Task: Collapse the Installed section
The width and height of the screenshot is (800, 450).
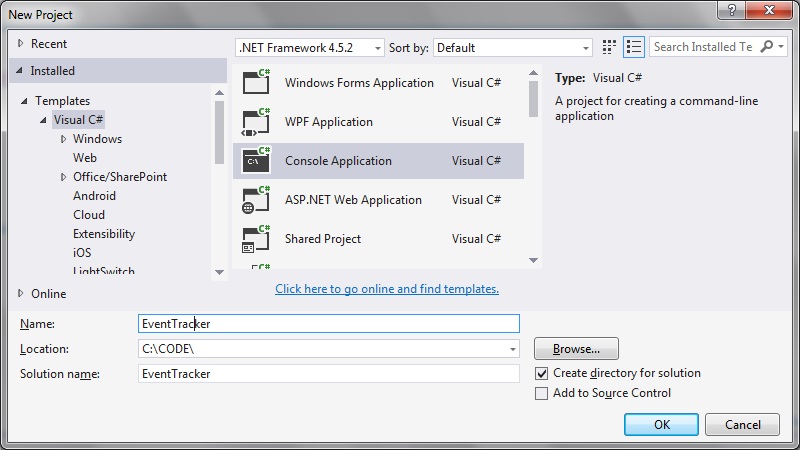Action: coord(19,70)
